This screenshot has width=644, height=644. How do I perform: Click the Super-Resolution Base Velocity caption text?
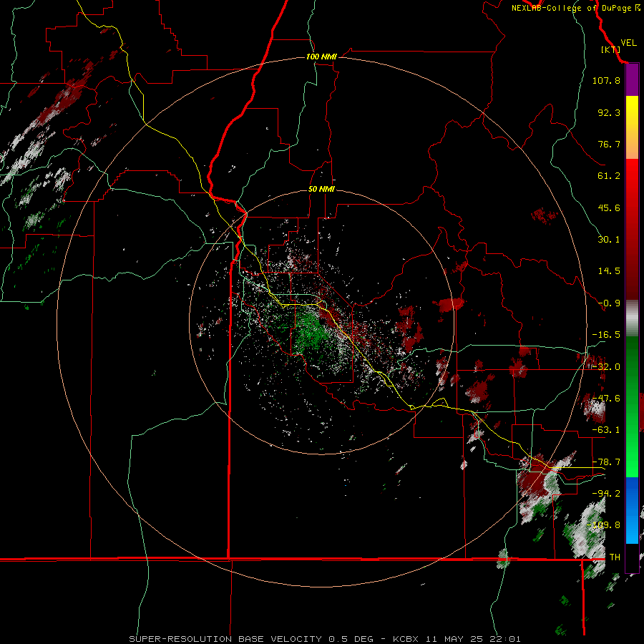pyautogui.click(x=325, y=639)
